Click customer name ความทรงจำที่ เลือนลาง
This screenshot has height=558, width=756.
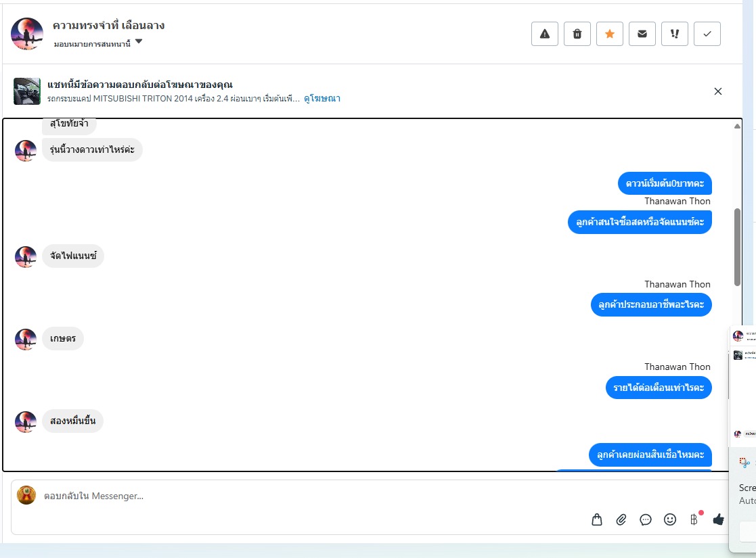pyautogui.click(x=108, y=26)
